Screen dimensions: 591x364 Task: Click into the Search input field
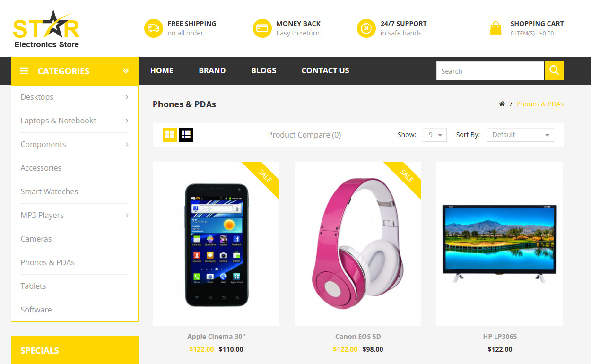click(490, 71)
